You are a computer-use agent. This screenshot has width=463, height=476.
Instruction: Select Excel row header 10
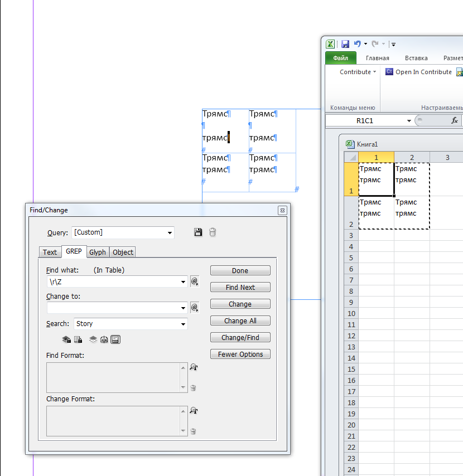pyautogui.click(x=351, y=314)
